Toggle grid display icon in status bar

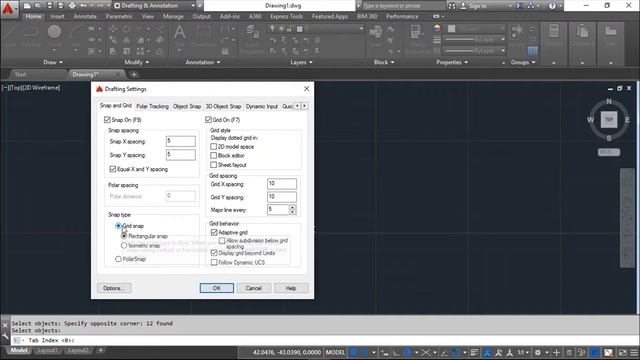[x=353, y=352]
